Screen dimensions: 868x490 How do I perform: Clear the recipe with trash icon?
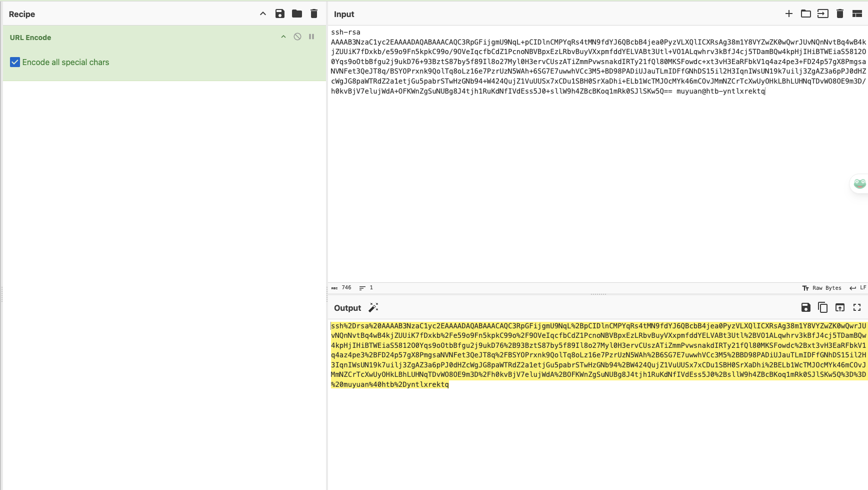314,14
